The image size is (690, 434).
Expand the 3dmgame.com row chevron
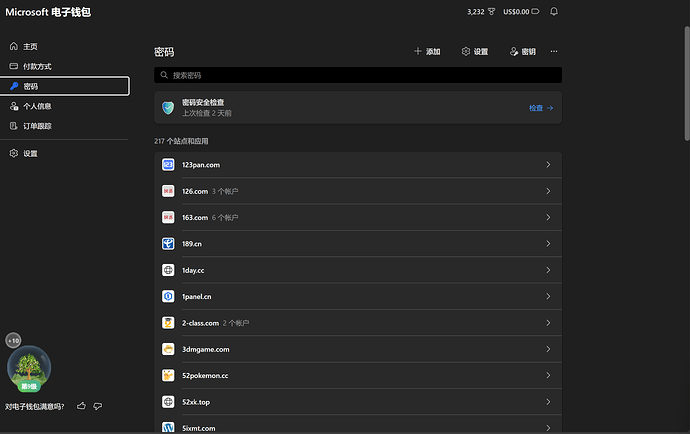(548, 349)
